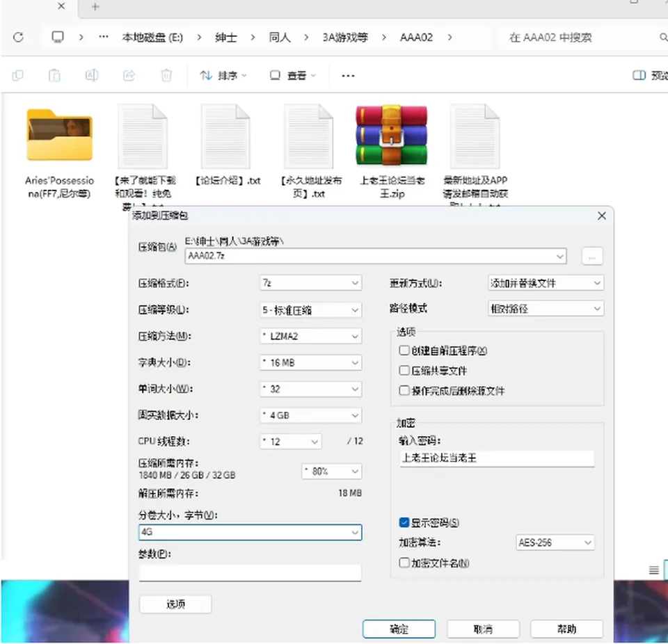Select the 【论坛介绍】.txt file
Viewport: 668px width, 644px height.
pos(228,146)
